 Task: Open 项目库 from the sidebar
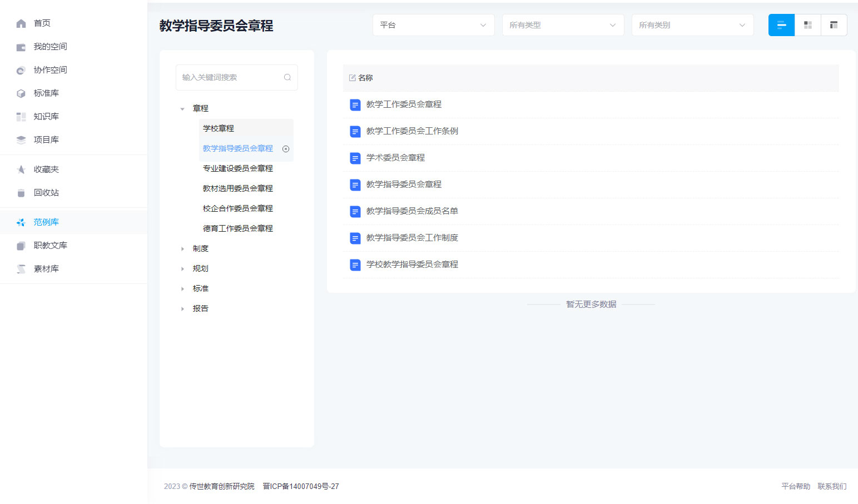(46, 140)
